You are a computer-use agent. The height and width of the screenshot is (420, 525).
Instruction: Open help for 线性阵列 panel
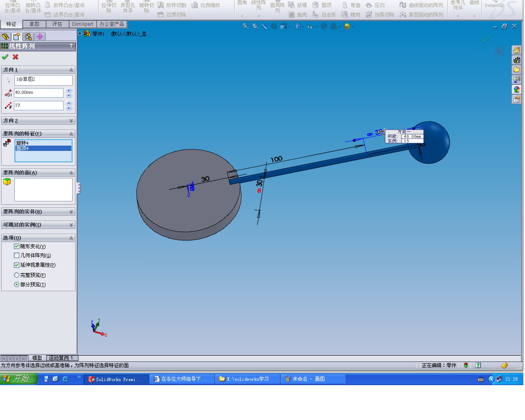[71, 46]
